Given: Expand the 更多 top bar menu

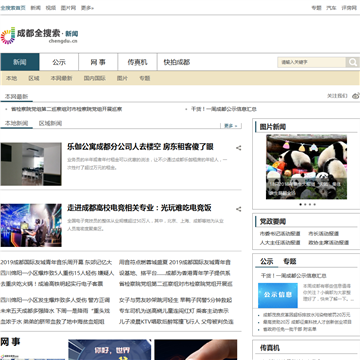Looking at the screenshot, I should pos(87,8).
